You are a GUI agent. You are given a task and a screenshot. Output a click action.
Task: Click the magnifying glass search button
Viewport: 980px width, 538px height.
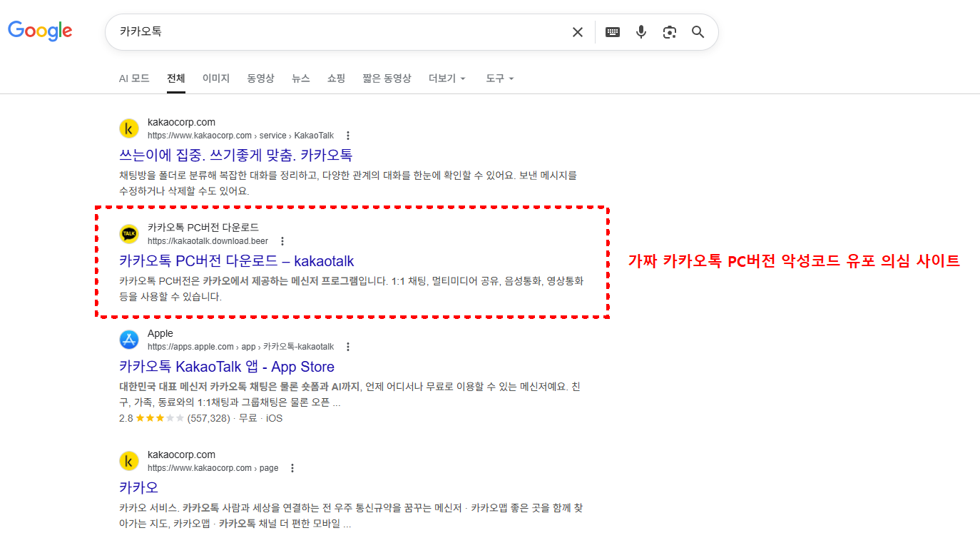point(698,32)
